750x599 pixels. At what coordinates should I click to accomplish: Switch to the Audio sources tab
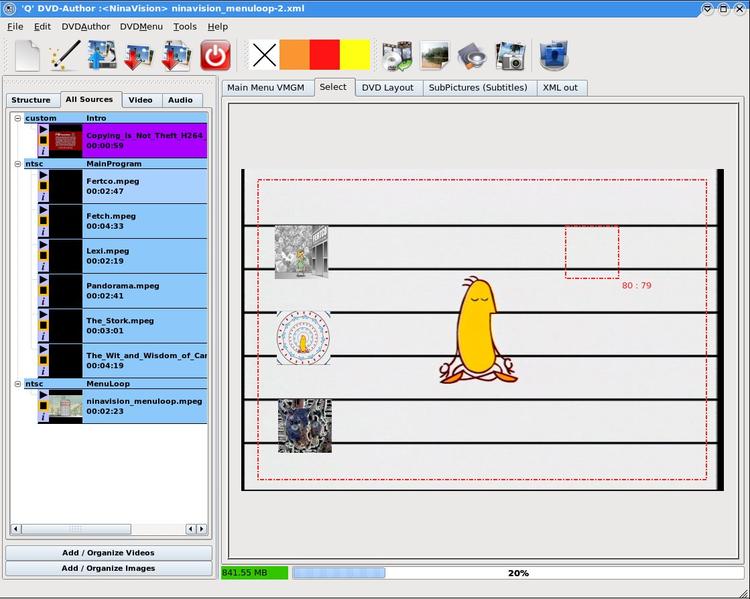tap(180, 100)
